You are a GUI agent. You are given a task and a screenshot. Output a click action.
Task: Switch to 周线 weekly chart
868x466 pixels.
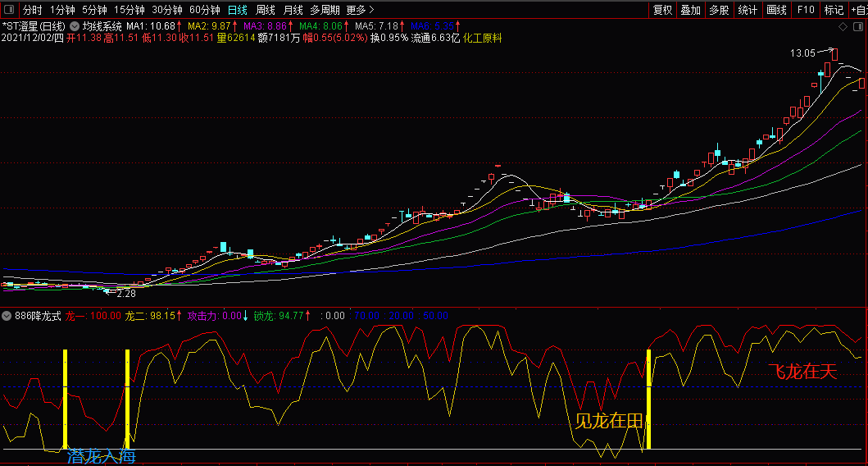[x=266, y=10]
